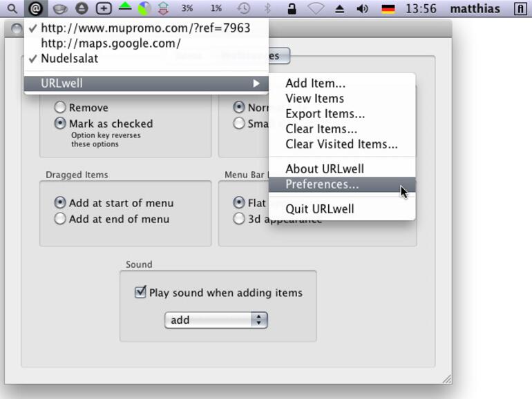Open the bowl-shaped menu bar icon
The image size is (532, 399).
tap(60, 9)
